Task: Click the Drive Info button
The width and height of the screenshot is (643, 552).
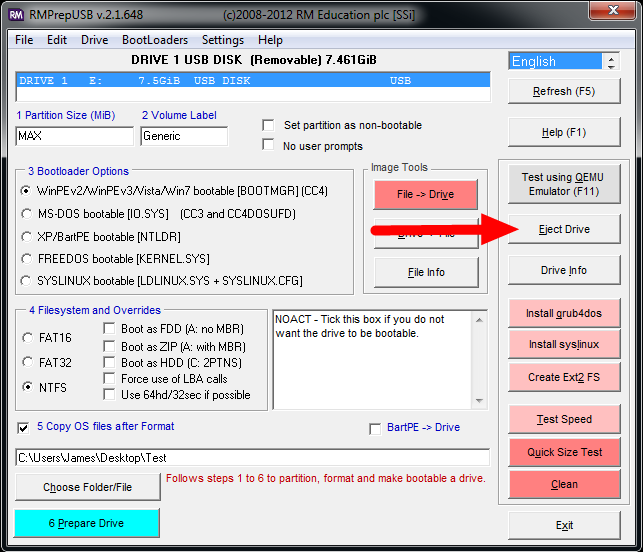Action: click(564, 270)
